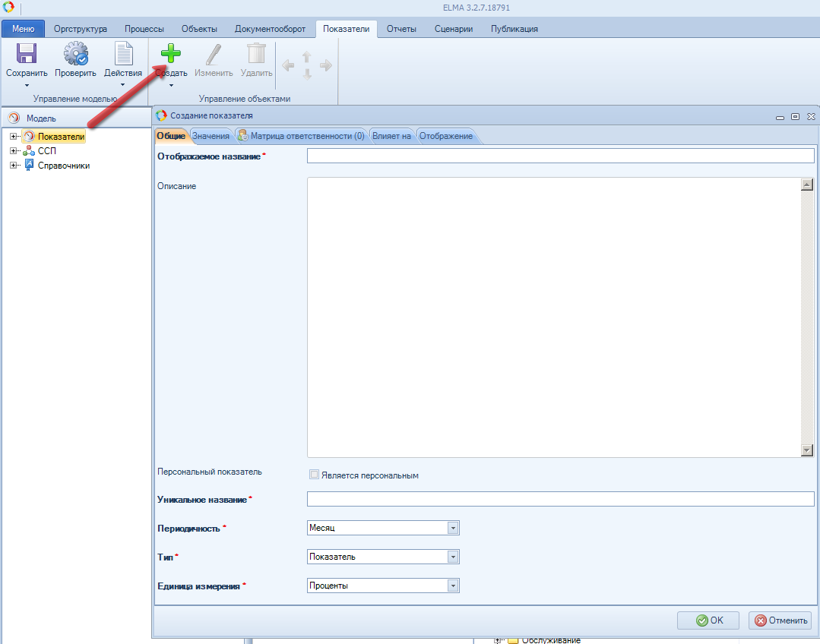820x644 pixels.
Task: Switch to the Процессы ribbon tab
Action: 144,29
